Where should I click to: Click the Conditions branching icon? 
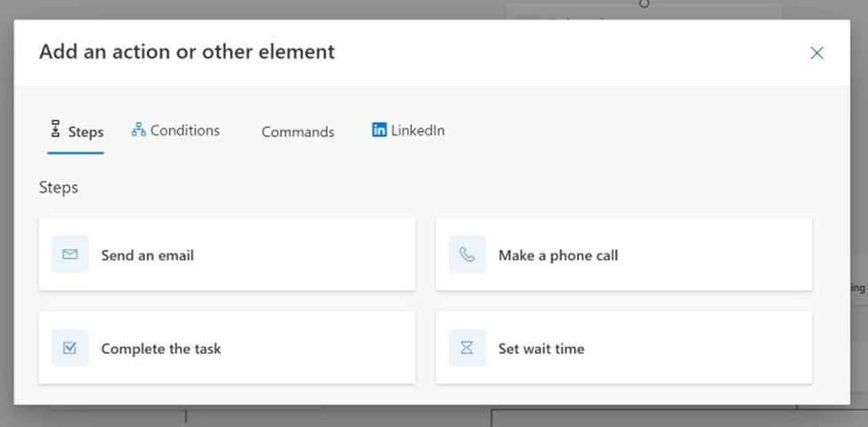(138, 130)
